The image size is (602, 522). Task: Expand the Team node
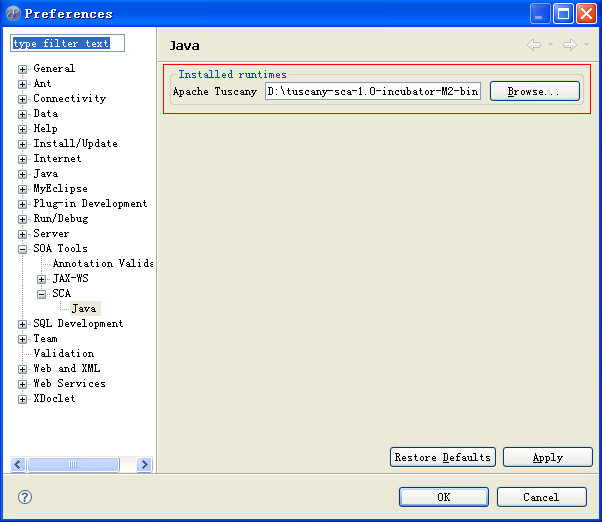click(x=22, y=340)
